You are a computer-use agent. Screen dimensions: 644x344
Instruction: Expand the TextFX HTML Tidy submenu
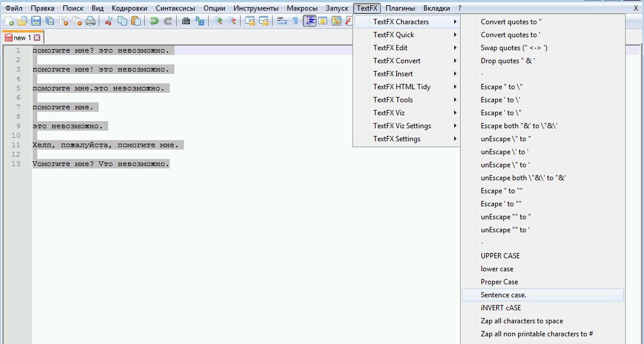pyautogui.click(x=407, y=87)
